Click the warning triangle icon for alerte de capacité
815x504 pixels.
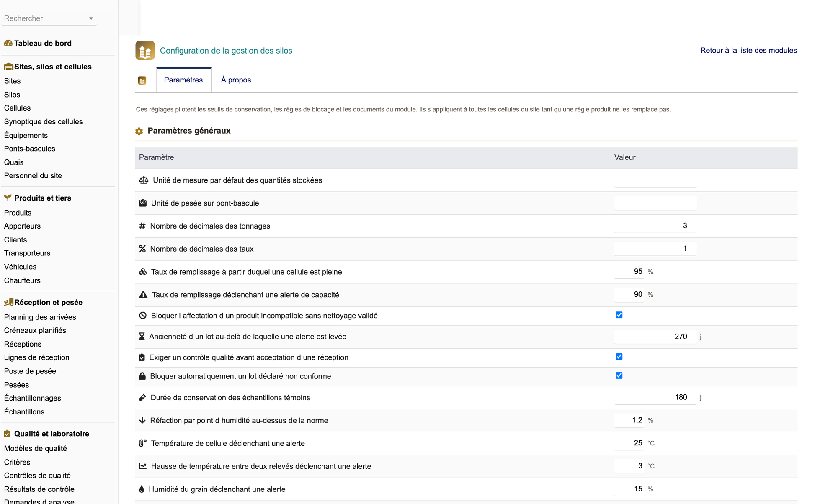(x=143, y=295)
